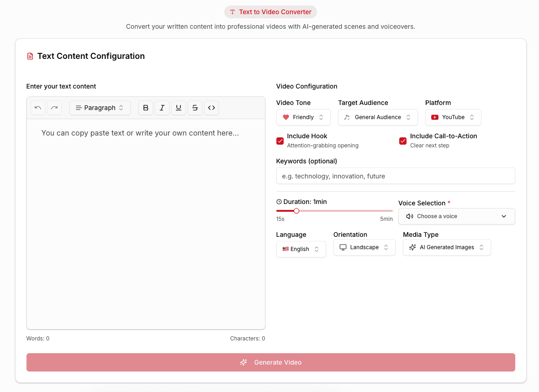The height and width of the screenshot is (392, 539).
Task: Click the Words: 0 counter
Action: click(x=38, y=339)
